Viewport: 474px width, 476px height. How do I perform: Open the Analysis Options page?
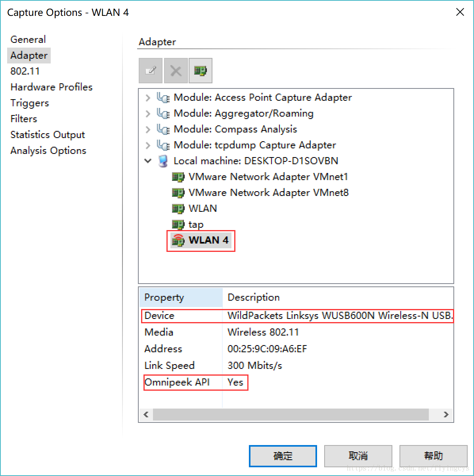point(48,150)
